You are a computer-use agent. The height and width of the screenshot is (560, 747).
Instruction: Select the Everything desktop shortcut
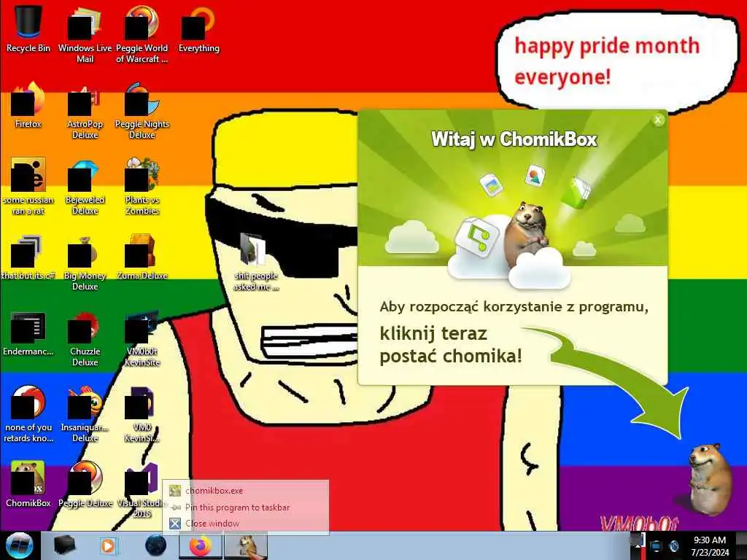(198, 28)
